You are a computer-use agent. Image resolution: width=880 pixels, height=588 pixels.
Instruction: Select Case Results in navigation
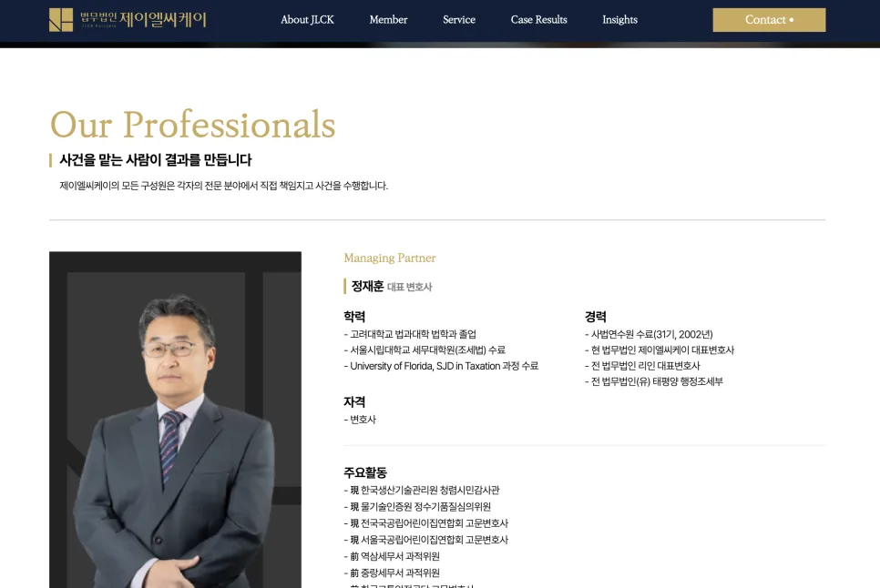(x=538, y=20)
